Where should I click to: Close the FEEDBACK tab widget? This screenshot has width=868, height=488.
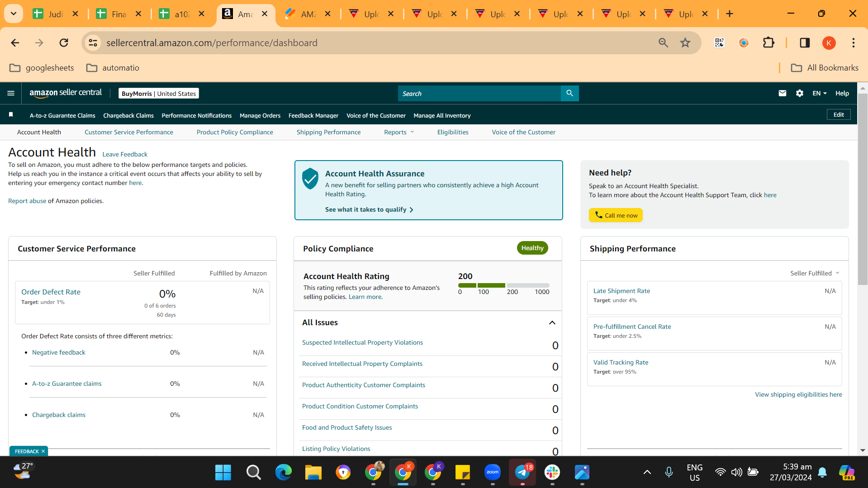click(43, 451)
